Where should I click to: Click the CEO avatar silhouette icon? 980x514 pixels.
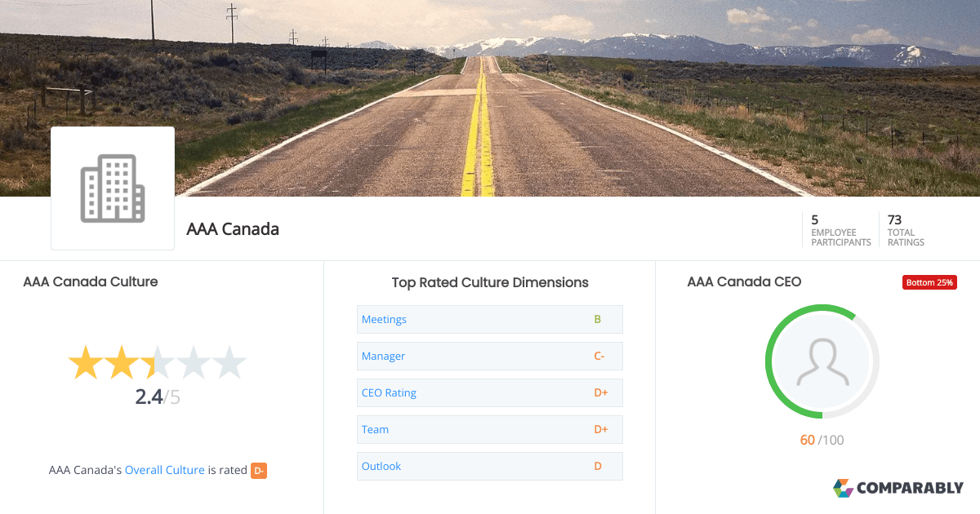[x=822, y=361]
